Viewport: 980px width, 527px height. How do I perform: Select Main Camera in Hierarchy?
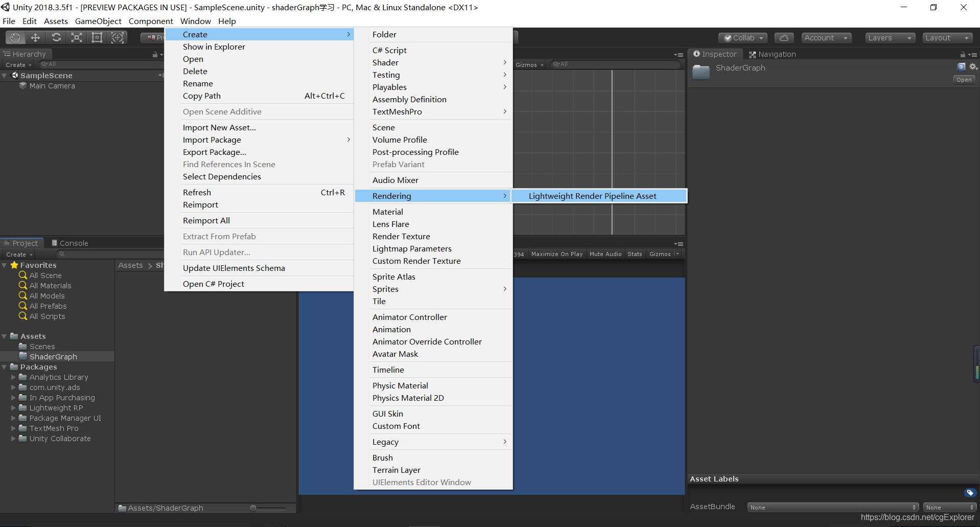point(52,86)
